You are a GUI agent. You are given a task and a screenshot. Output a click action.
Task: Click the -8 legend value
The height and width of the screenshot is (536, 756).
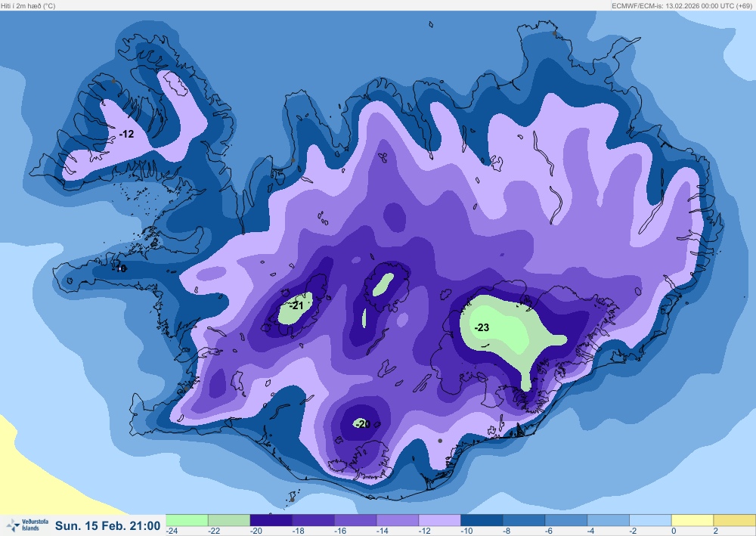pos(507,531)
